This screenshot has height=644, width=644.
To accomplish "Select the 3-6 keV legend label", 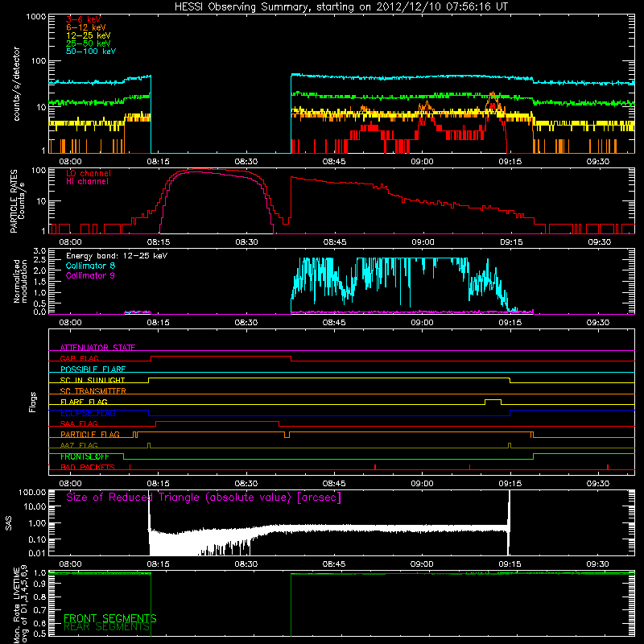I will [x=84, y=19].
